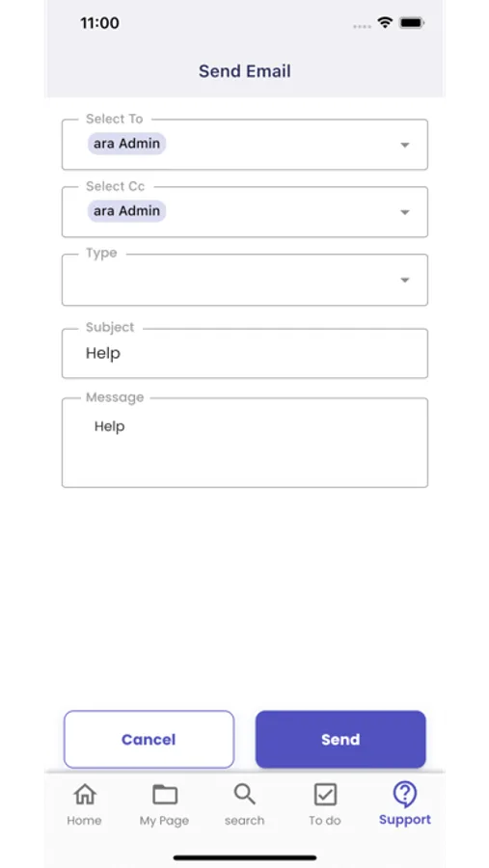Tap the Send Email header title
The width and height of the screenshot is (489, 868).
(x=245, y=71)
